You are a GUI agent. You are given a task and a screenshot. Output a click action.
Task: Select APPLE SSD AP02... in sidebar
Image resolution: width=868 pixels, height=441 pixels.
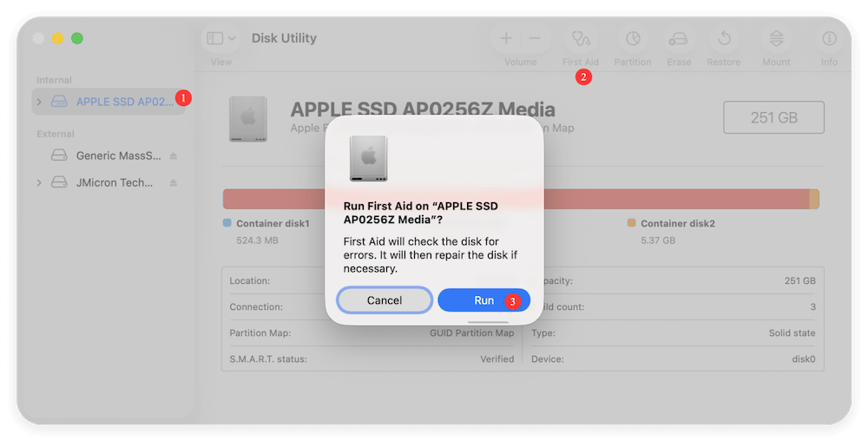pyautogui.click(x=108, y=102)
